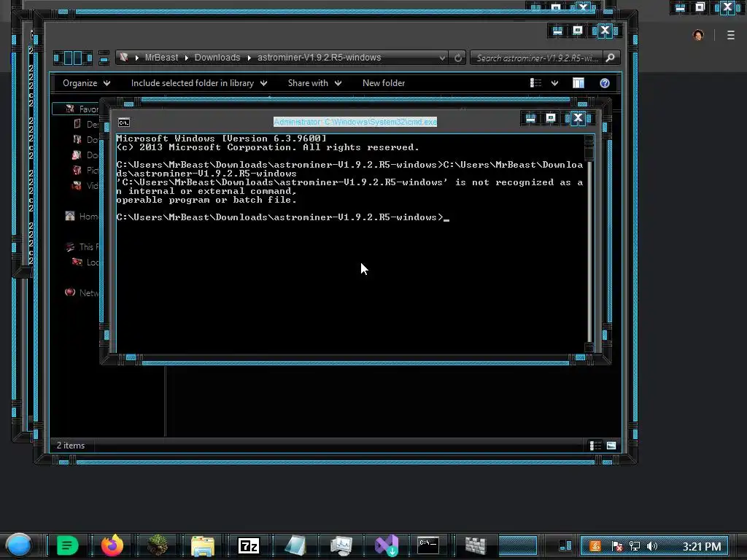Screen dimensions: 747x560
Task: Click the Explorer search box
Action: (537, 58)
